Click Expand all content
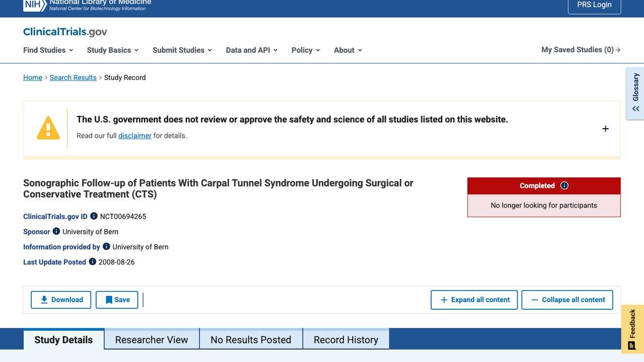Viewport: 644px width, 362px height. tap(474, 300)
